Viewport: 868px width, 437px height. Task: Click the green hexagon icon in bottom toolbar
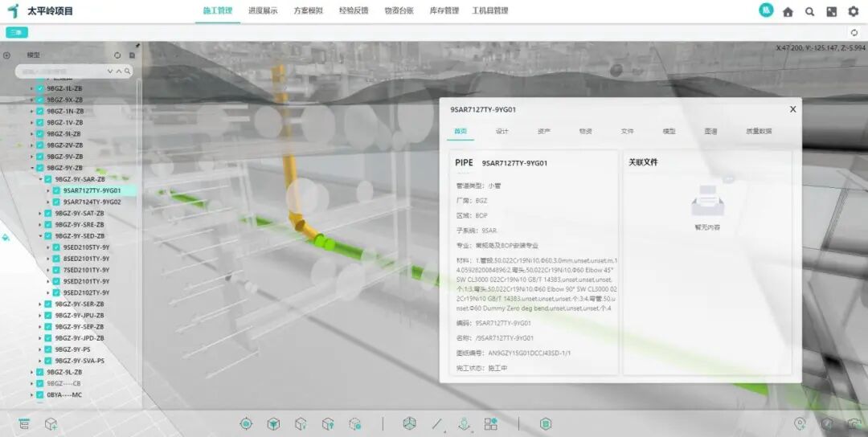[546, 423]
